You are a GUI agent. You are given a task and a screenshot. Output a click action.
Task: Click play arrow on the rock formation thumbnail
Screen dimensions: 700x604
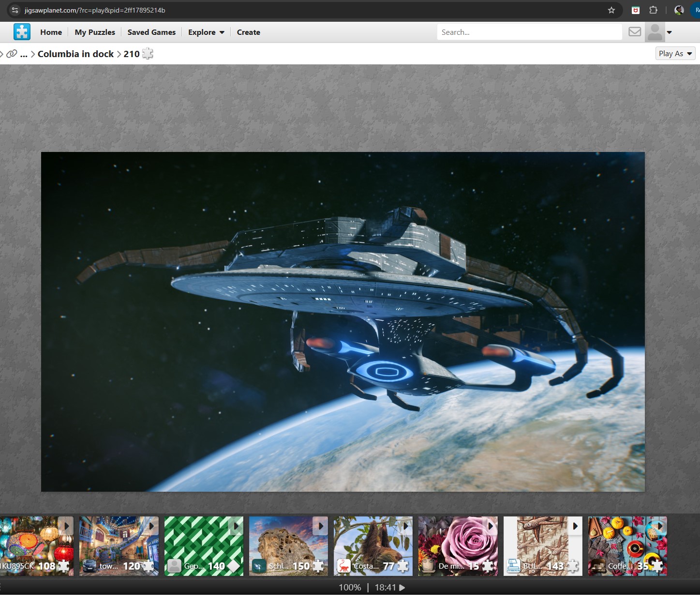(320, 526)
